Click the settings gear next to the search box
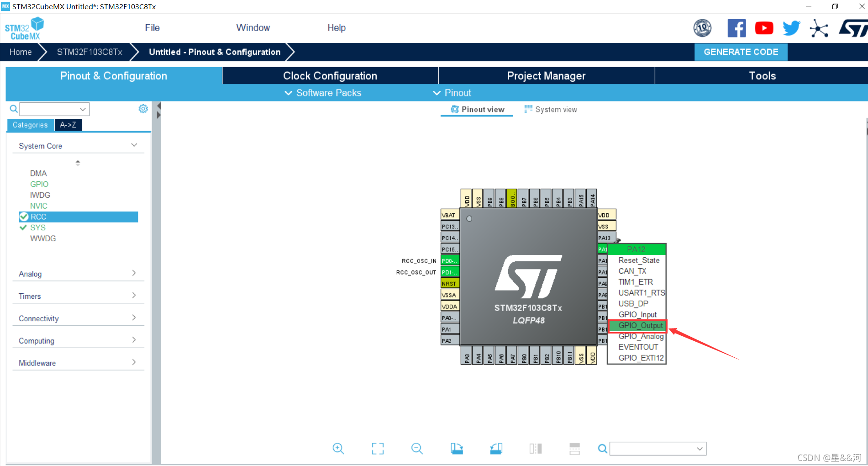Screen dimensions: 868x466 tap(143, 108)
